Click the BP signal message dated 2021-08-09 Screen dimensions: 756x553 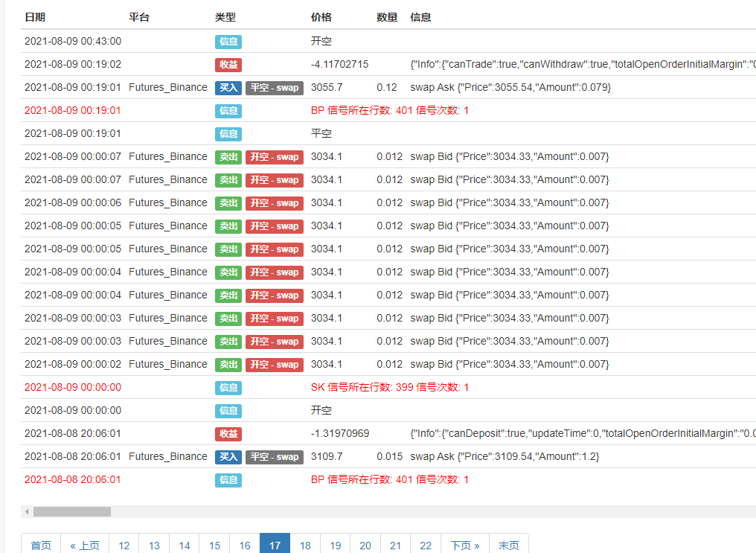(x=390, y=110)
